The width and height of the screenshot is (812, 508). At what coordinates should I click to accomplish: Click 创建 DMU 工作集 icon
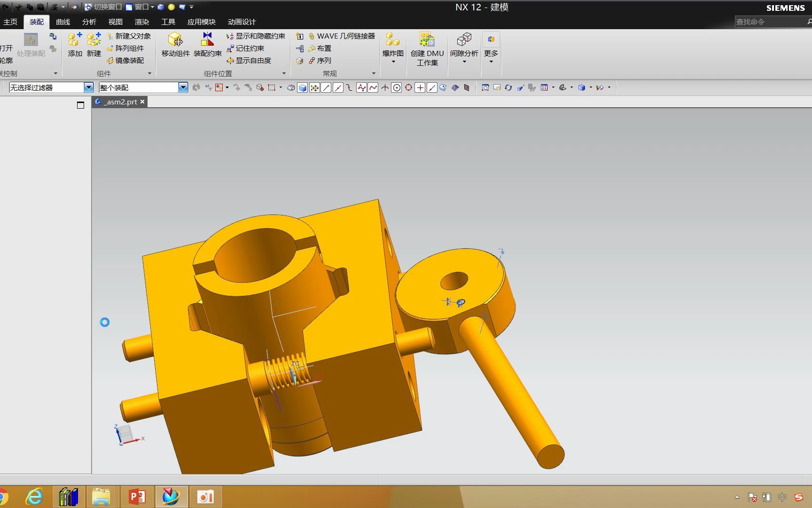click(427, 49)
